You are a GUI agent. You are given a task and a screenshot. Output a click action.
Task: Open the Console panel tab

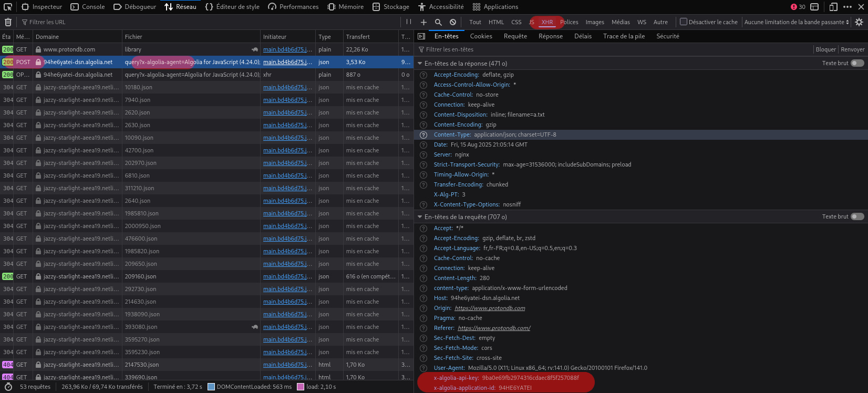[88, 7]
